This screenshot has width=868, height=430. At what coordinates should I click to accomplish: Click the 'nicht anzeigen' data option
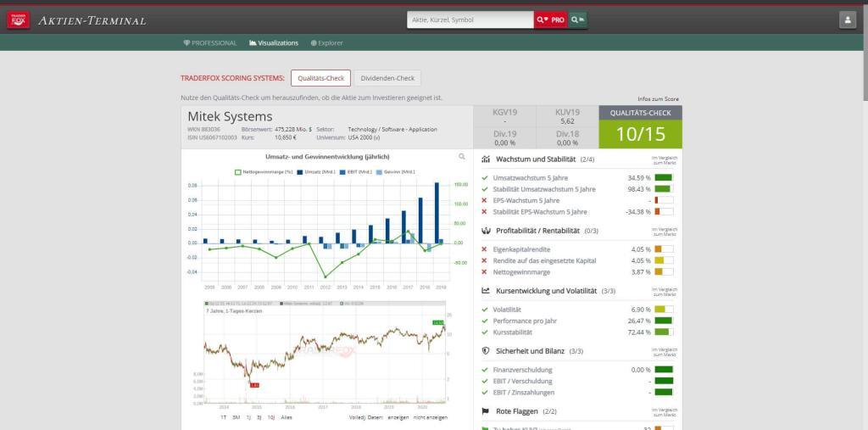coord(431,417)
